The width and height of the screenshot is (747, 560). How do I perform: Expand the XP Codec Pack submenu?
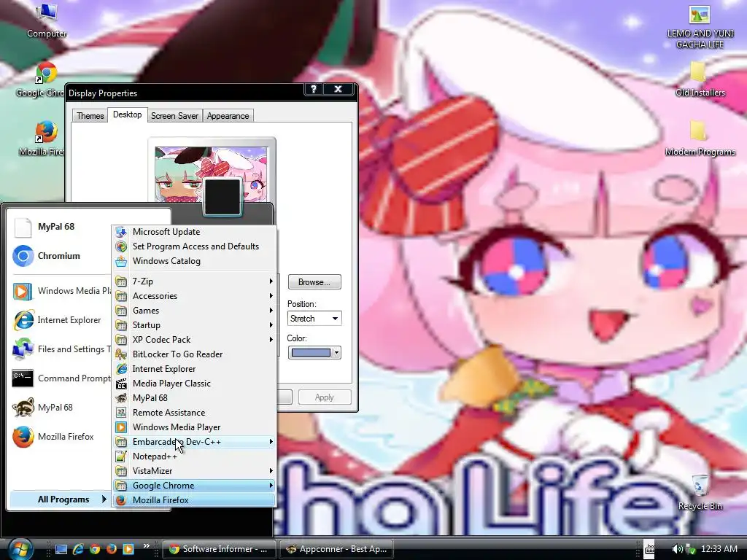pos(194,340)
